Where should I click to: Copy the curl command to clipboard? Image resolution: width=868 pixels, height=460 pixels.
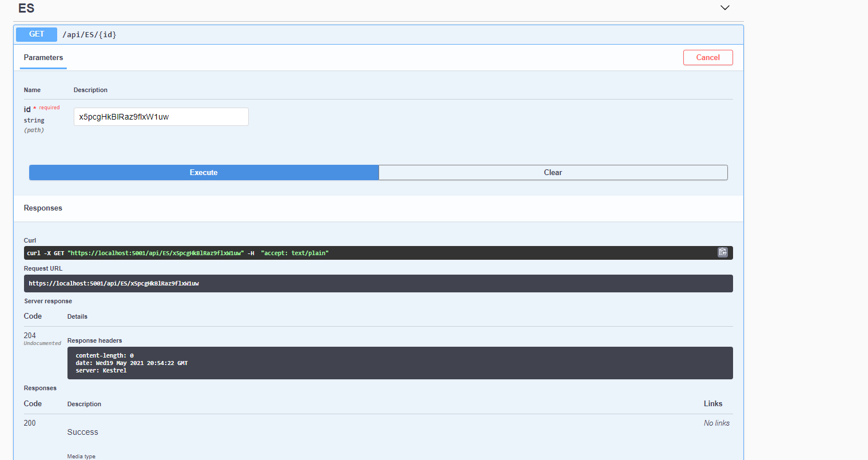(x=723, y=252)
